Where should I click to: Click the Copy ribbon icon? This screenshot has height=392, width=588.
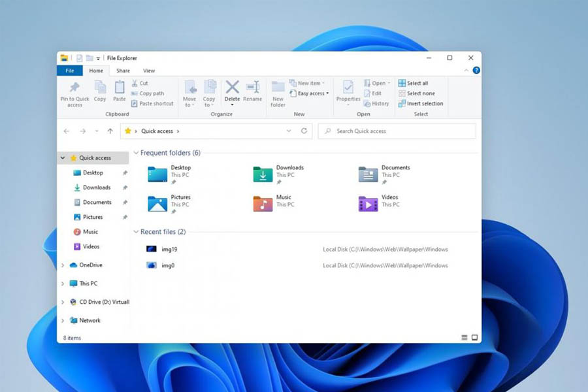tap(100, 88)
